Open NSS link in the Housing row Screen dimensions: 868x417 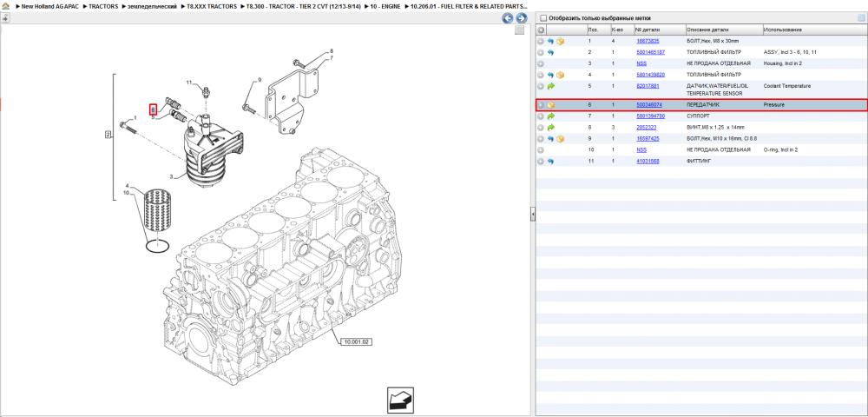[x=641, y=63]
